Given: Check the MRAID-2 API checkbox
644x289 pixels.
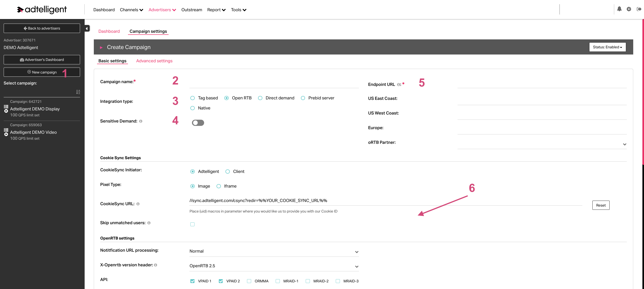Looking at the screenshot, I should [x=308, y=281].
